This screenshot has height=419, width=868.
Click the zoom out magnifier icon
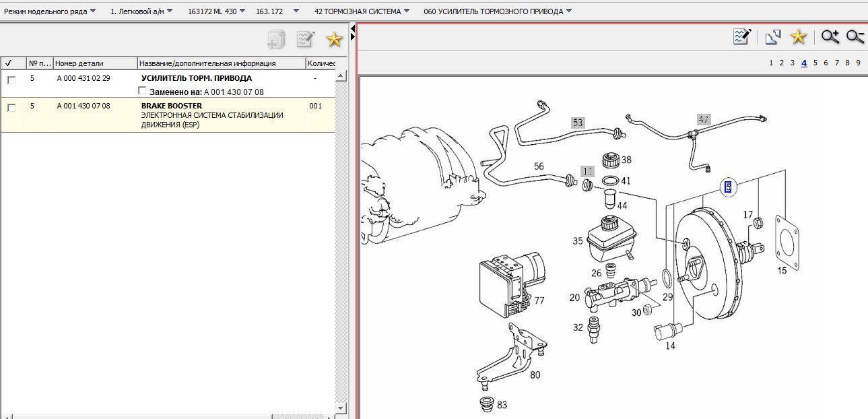click(855, 37)
